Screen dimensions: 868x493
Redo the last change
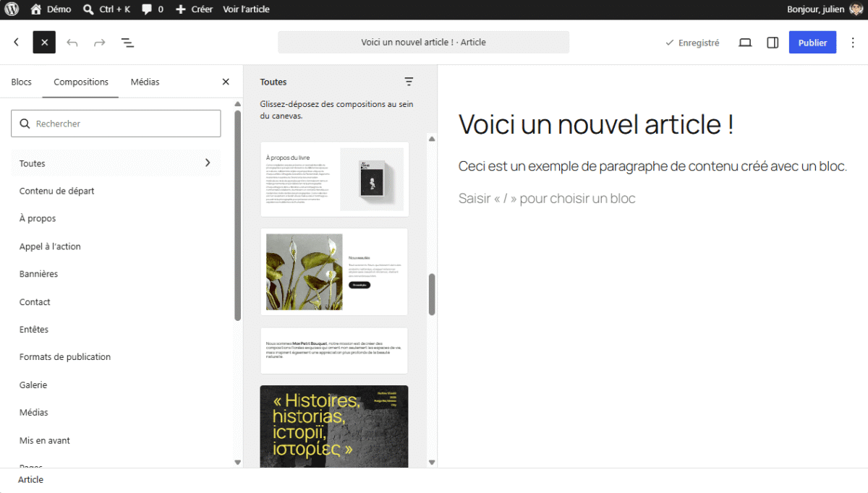[x=100, y=43]
